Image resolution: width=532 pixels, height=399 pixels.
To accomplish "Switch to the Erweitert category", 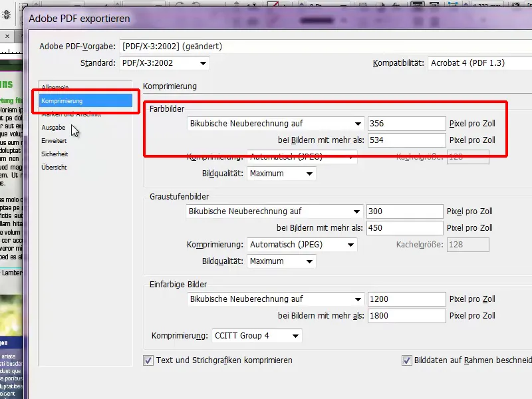I will click(54, 141).
